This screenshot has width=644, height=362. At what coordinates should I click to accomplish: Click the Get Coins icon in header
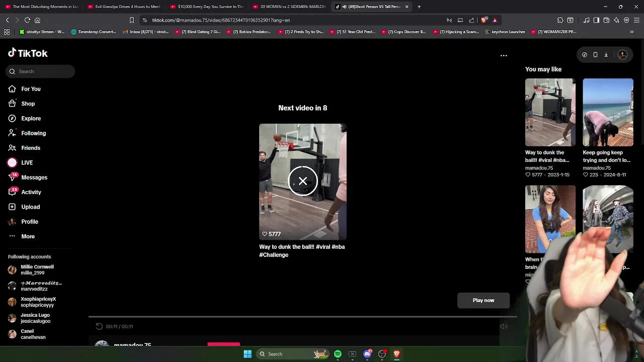585,55
